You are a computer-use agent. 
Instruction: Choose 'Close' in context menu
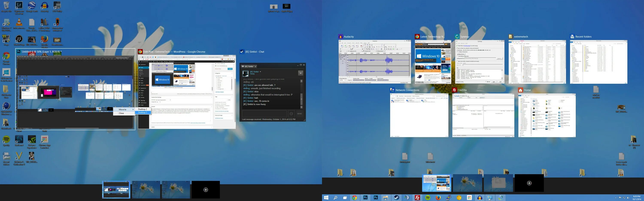pos(124,113)
